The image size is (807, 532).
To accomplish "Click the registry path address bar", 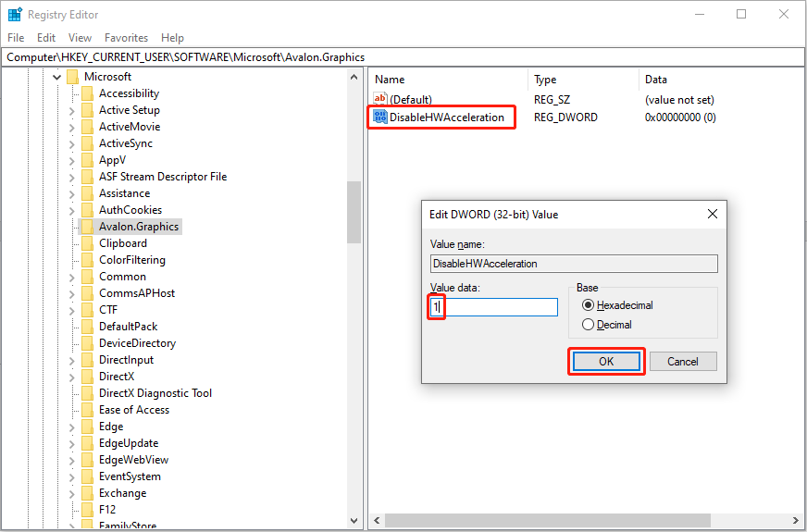I will click(x=403, y=57).
